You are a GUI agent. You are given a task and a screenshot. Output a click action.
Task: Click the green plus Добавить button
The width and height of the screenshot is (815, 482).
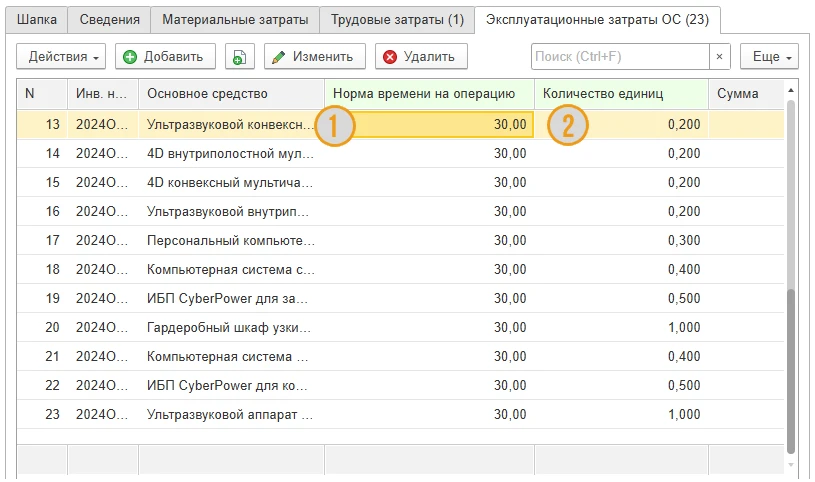tap(165, 57)
